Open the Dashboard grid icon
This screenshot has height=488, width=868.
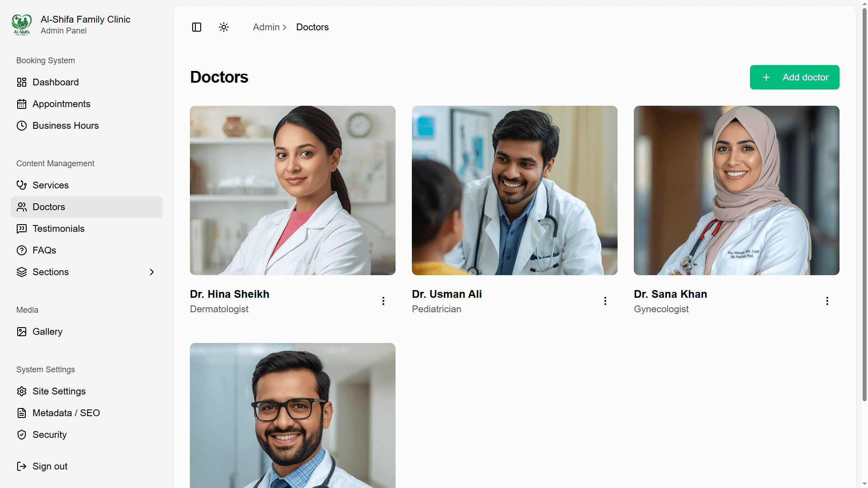(x=22, y=82)
